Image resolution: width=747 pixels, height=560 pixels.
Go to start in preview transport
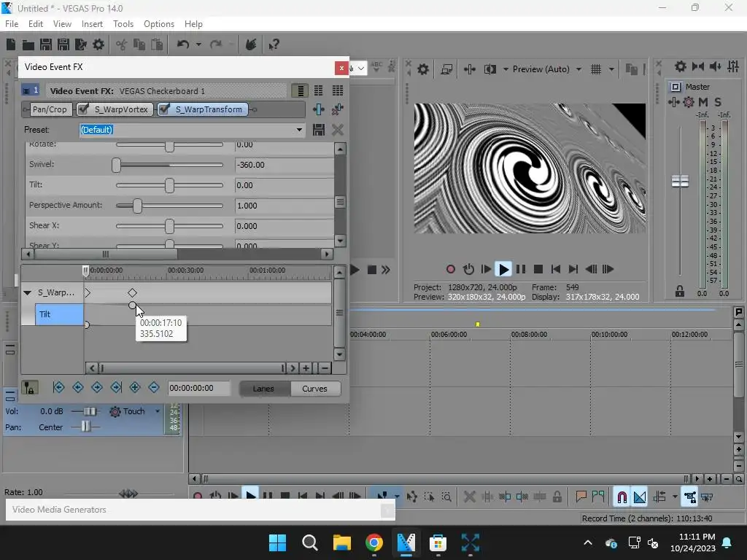pos(555,270)
